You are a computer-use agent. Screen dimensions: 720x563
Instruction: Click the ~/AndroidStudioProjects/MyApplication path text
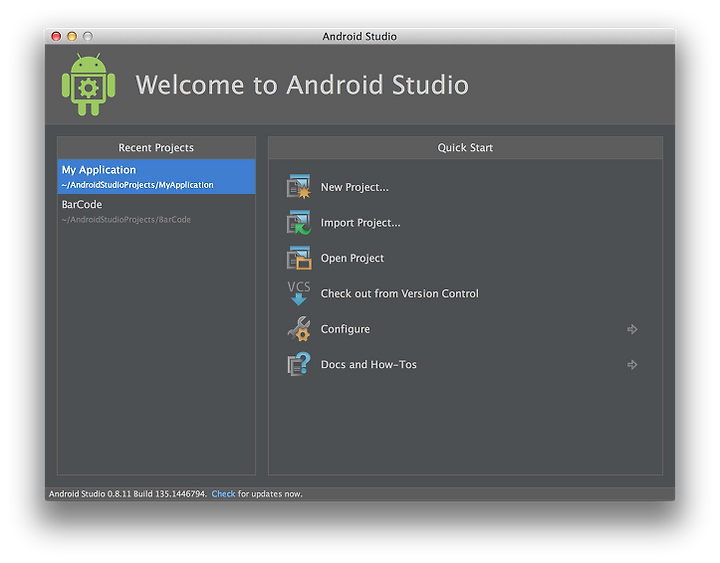(137, 185)
